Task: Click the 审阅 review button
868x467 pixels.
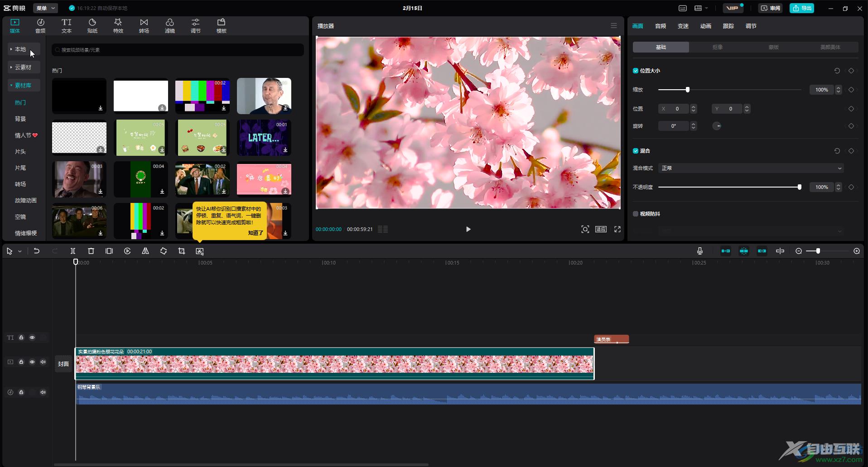Action: (x=771, y=8)
